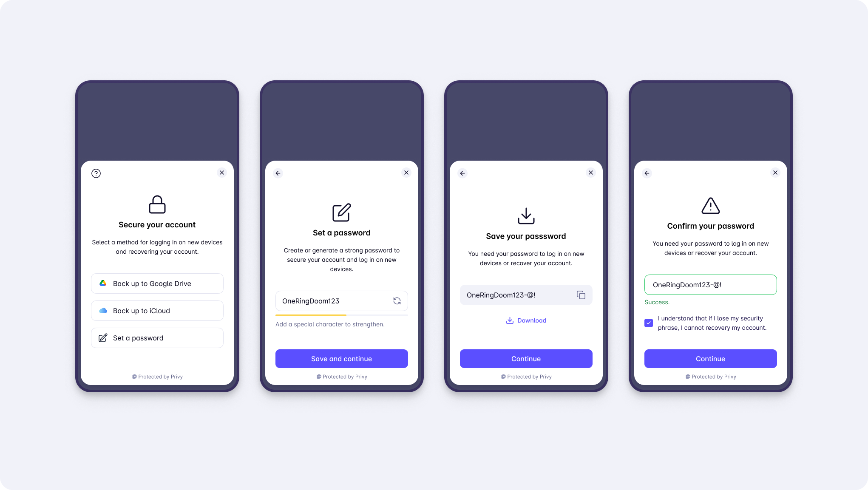The image size is (868, 490).
Task: Click the edit/write icon on Set a password
Action: (x=341, y=212)
